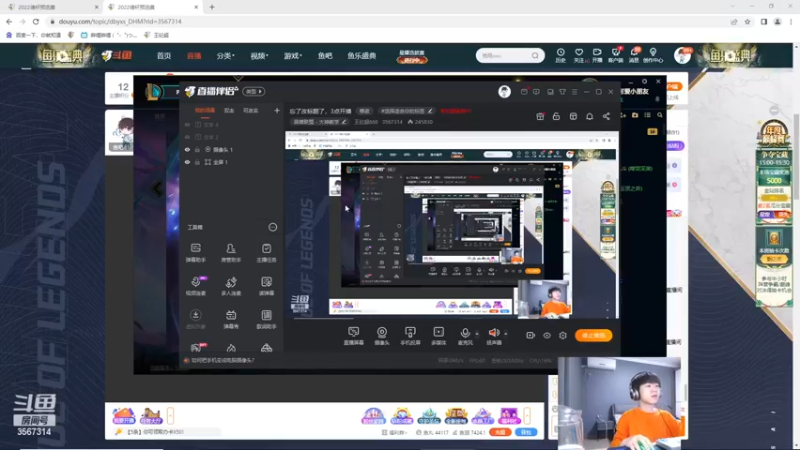Switch to the 我的场景 scene tab
800x450 pixels.
click(205, 110)
